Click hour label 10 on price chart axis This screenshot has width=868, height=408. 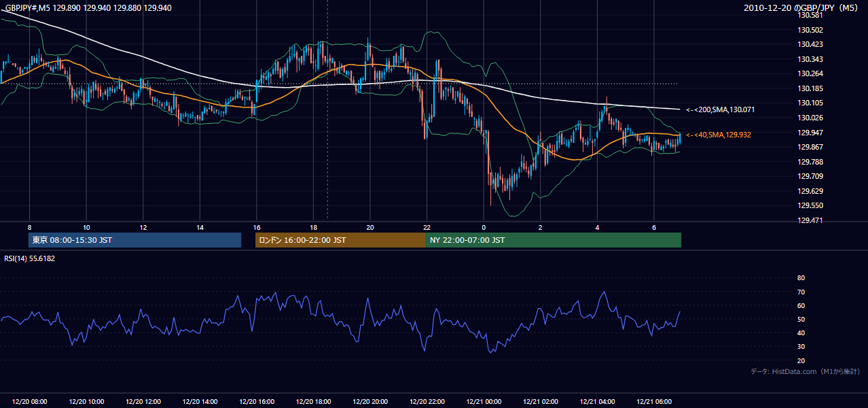pos(86,227)
